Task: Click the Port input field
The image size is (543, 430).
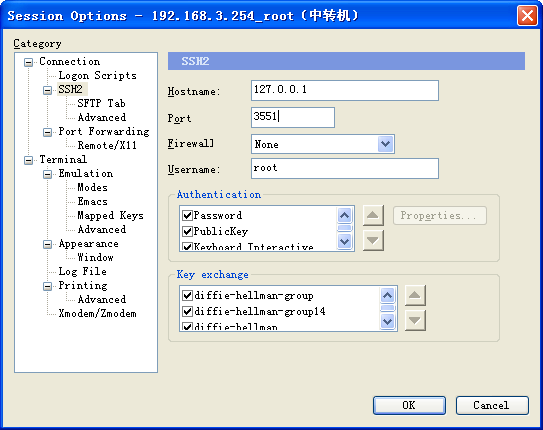Action: [x=293, y=117]
